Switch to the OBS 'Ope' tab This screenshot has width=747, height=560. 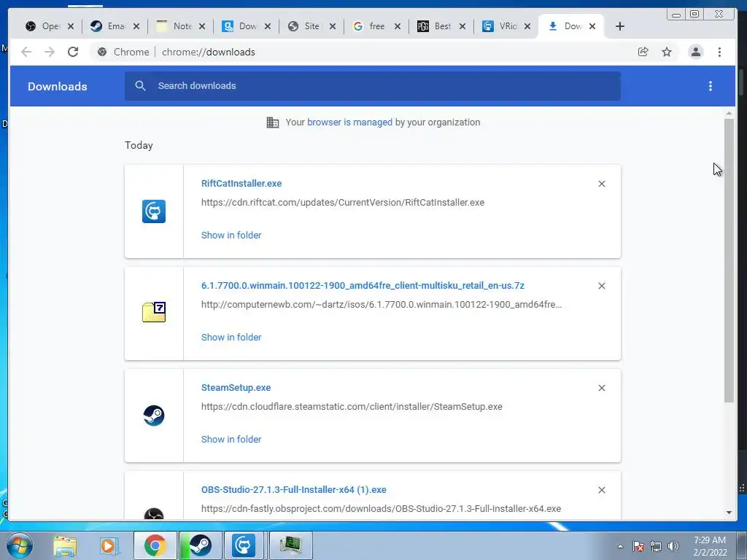(44, 26)
